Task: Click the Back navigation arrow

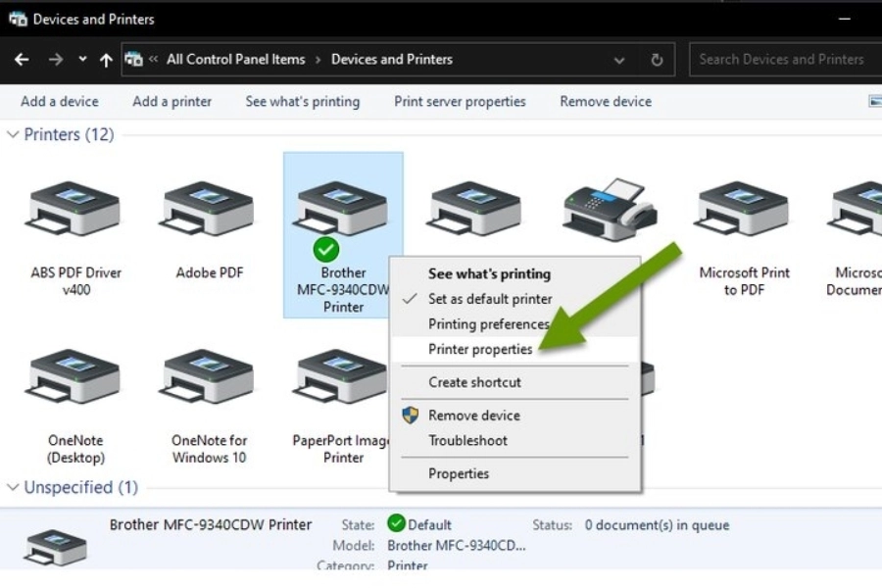Action: coord(22,60)
